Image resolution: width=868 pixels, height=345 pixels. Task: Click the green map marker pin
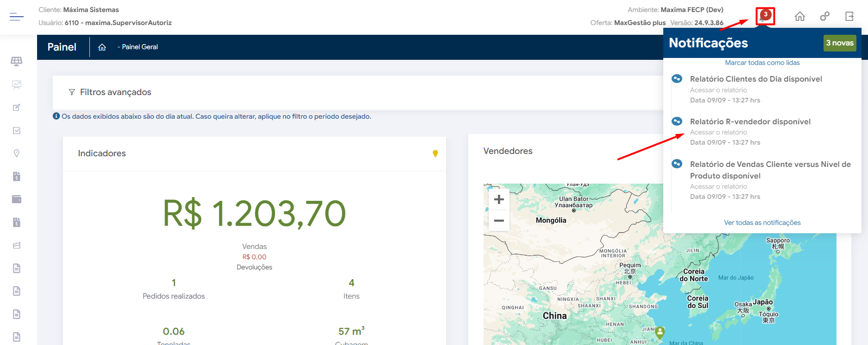(x=660, y=332)
